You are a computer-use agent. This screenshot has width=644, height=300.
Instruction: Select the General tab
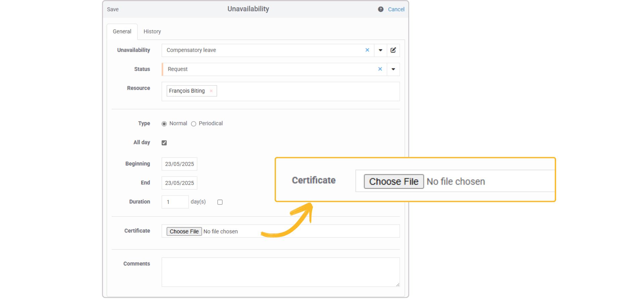[122, 32]
